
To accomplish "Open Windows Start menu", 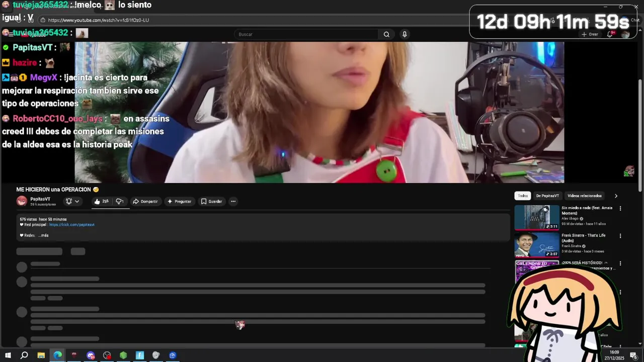I will pos(8,355).
